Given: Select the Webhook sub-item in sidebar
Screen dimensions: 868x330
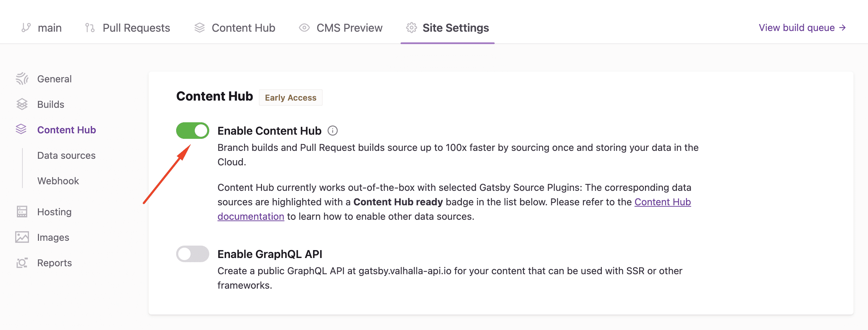Looking at the screenshot, I should coord(58,181).
